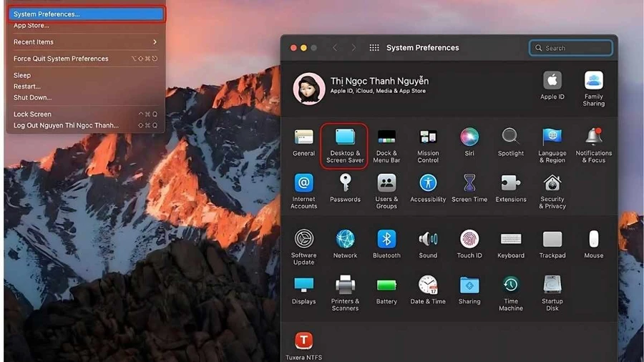Open Internet Accounts preferences
Screen dimensions: 644x362
pos(303,192)
